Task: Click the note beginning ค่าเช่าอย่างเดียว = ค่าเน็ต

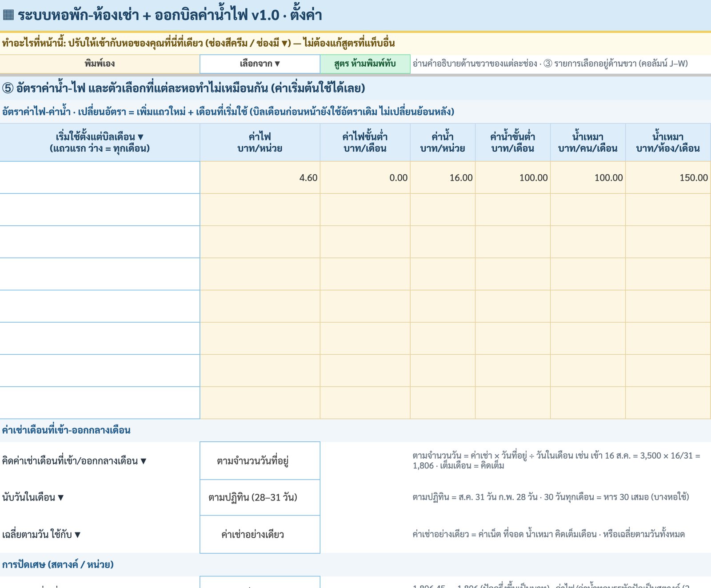Action: 548,534
